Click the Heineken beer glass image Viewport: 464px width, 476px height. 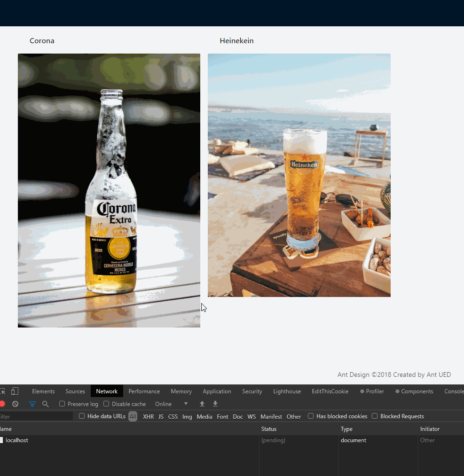point(299,175)
